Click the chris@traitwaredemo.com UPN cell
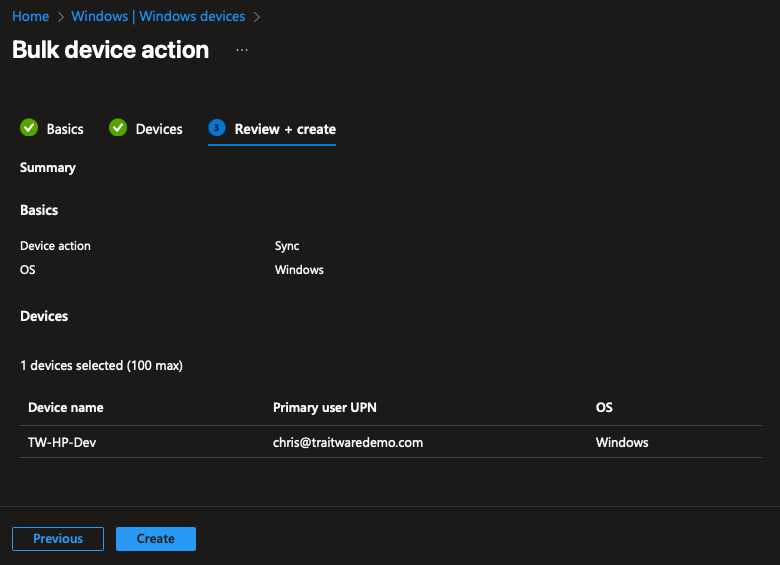Viewport: 780px width, 565px height. pyautogui.click(x=348, y=442)
